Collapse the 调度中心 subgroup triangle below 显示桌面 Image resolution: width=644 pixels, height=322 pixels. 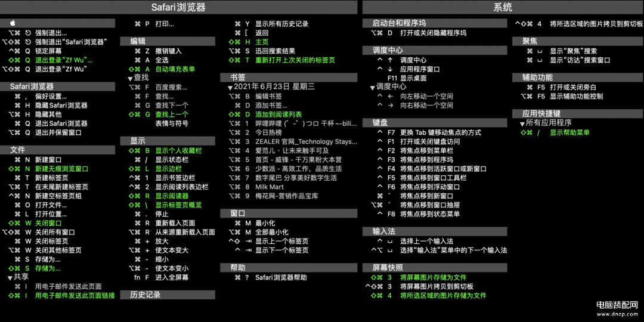pyautogui.click(x=373, y=88)
